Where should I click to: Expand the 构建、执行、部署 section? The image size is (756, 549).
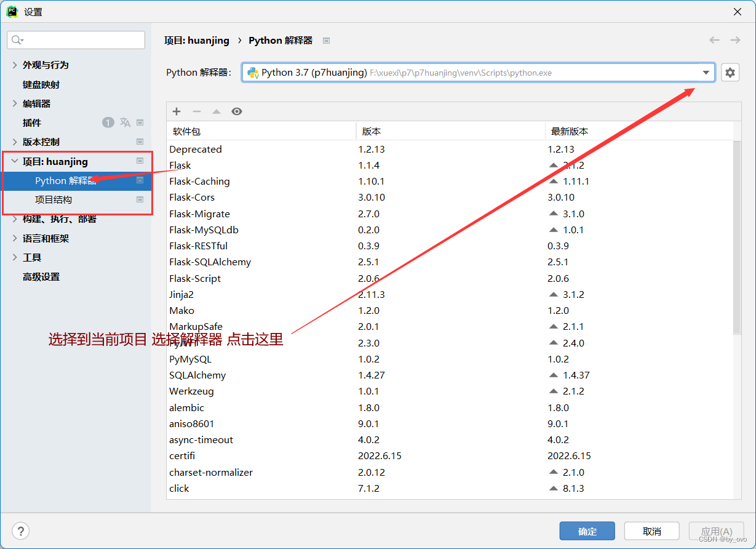pos(15,219)
